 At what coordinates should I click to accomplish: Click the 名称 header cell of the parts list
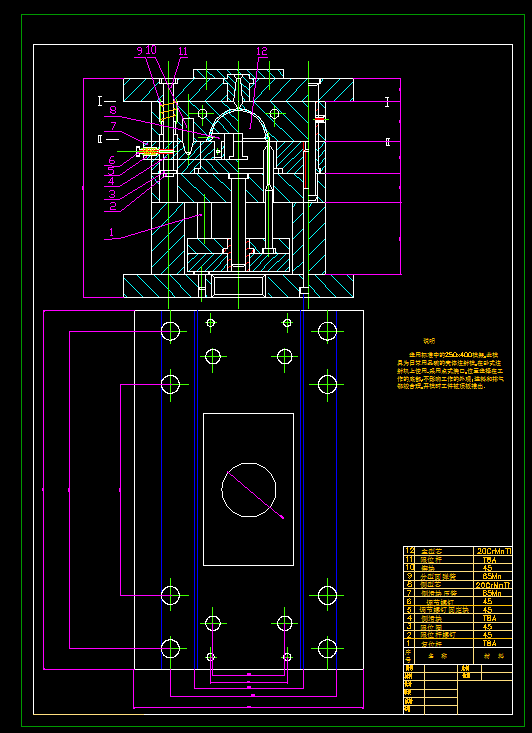pos(444,656)
